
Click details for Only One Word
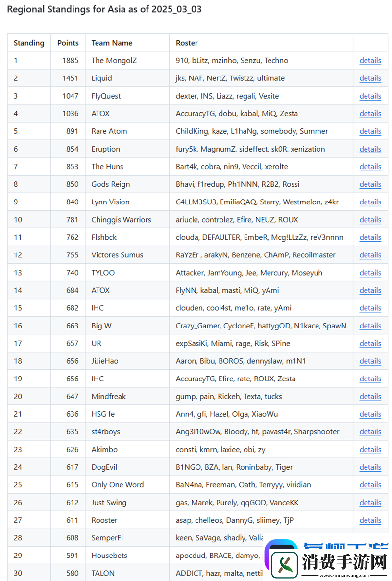(370, 485)
